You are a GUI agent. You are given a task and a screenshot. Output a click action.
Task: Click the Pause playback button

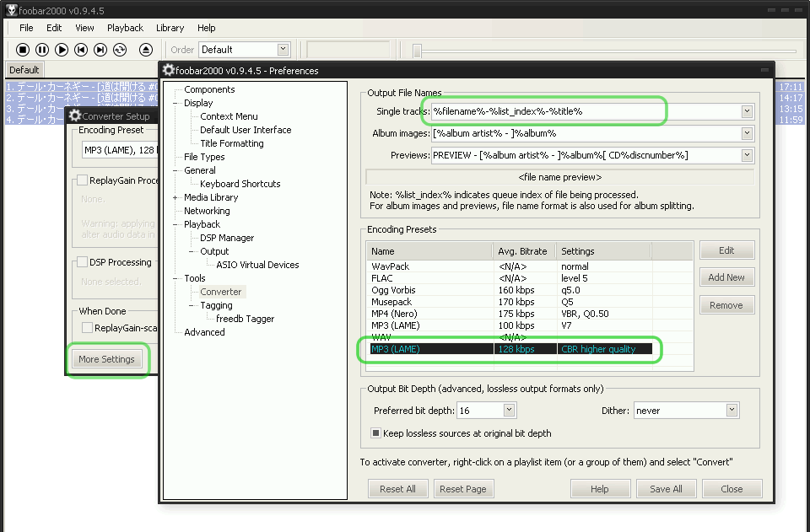pos(42,50)
